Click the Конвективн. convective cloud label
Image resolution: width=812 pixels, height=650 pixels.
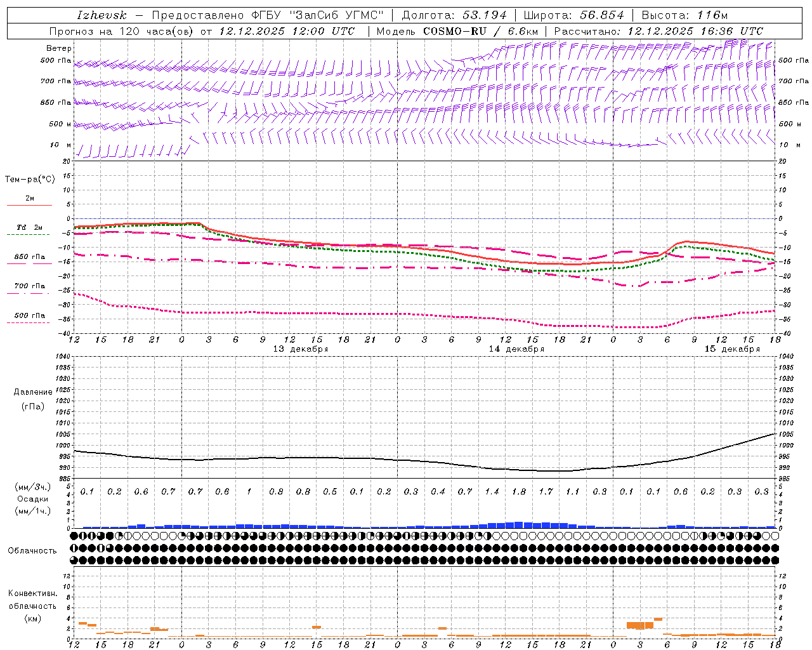point(32,594)
